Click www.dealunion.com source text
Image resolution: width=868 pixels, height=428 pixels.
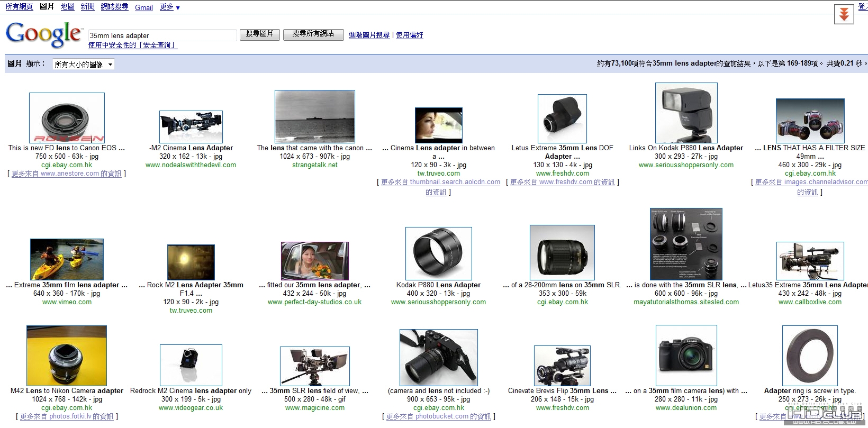click(x=686, y=408)
